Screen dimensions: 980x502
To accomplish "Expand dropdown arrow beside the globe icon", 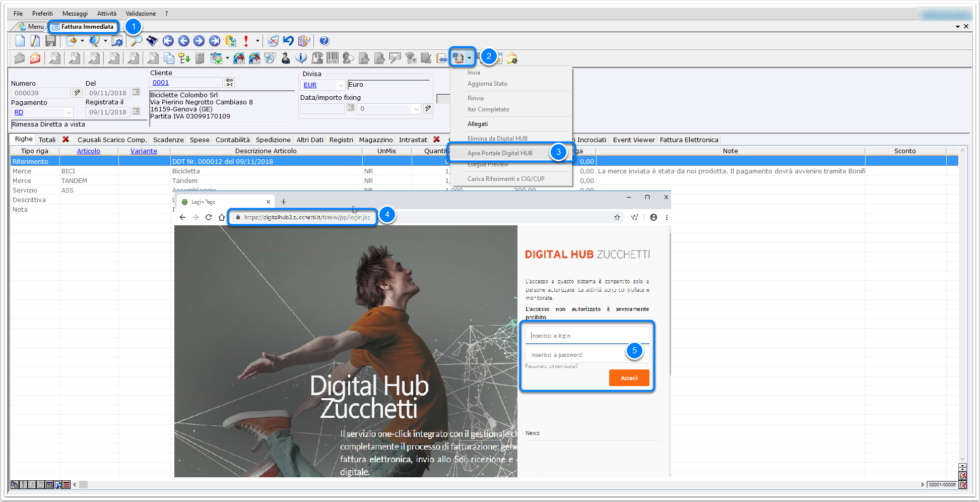I will [105, 41].
